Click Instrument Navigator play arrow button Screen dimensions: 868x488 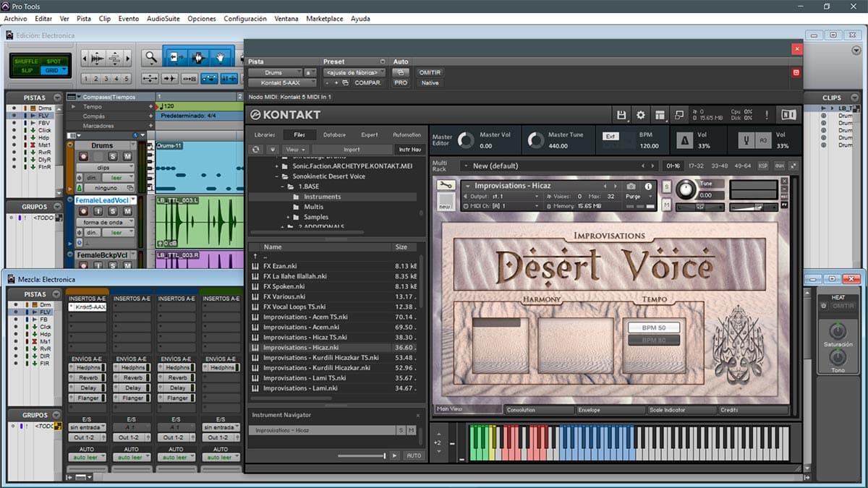click(394, 455)
